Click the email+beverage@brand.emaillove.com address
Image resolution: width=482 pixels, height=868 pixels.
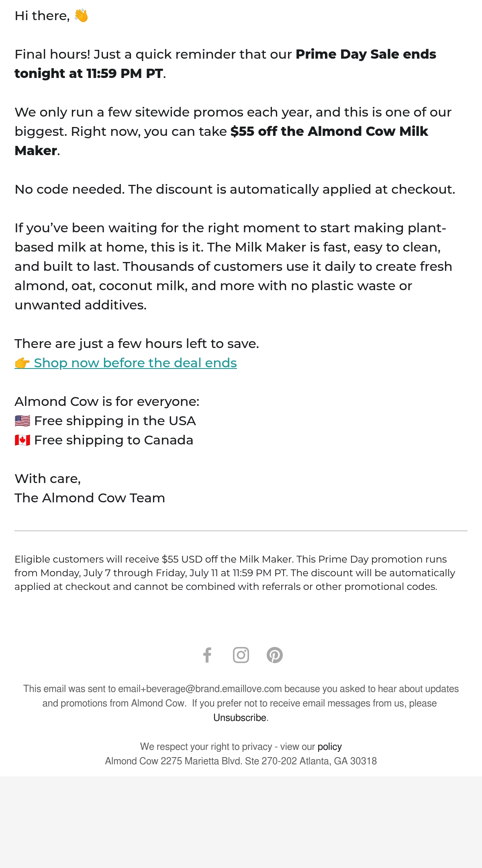point(200,689)
